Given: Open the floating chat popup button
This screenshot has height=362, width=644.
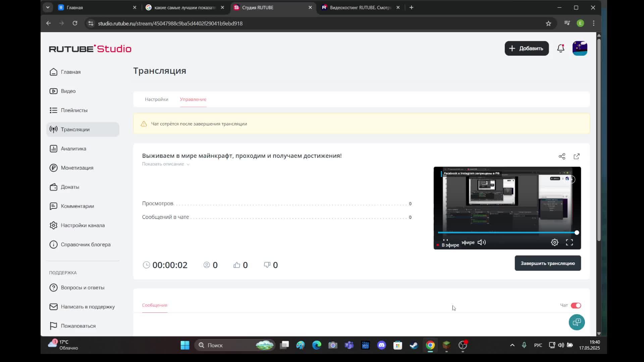Looking at the screenshot, I should [577, 322].
